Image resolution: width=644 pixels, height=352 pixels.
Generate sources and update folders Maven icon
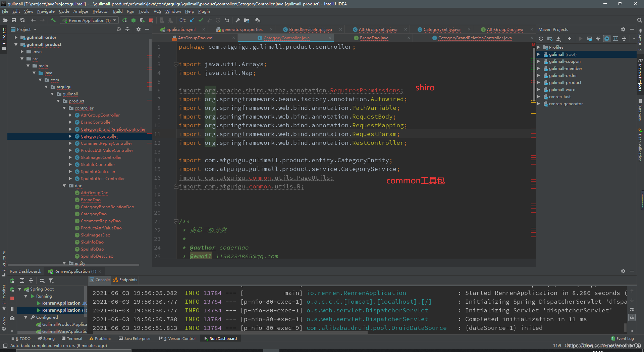pos(550,39)
